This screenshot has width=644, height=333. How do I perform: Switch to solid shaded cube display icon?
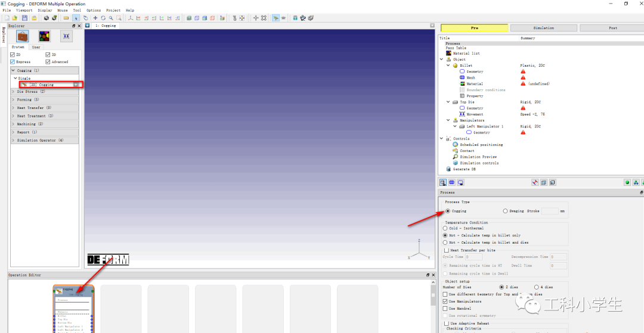(x=188, y=18)
